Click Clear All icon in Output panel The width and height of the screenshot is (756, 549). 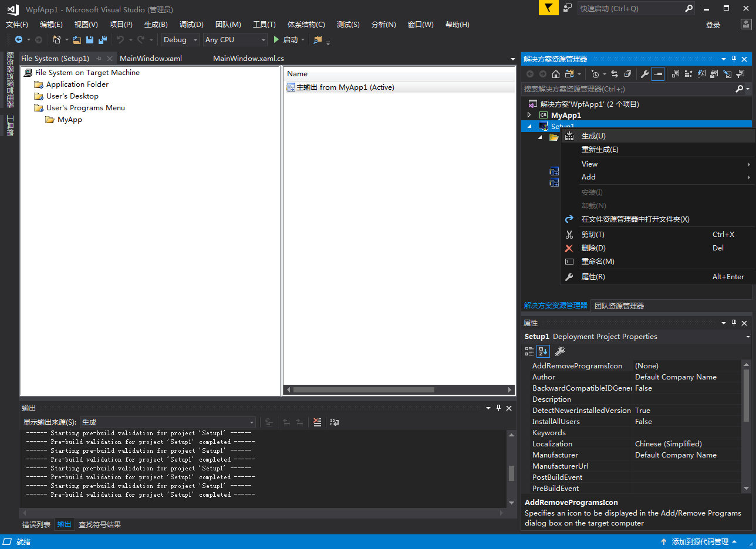[x=318, y=422]
